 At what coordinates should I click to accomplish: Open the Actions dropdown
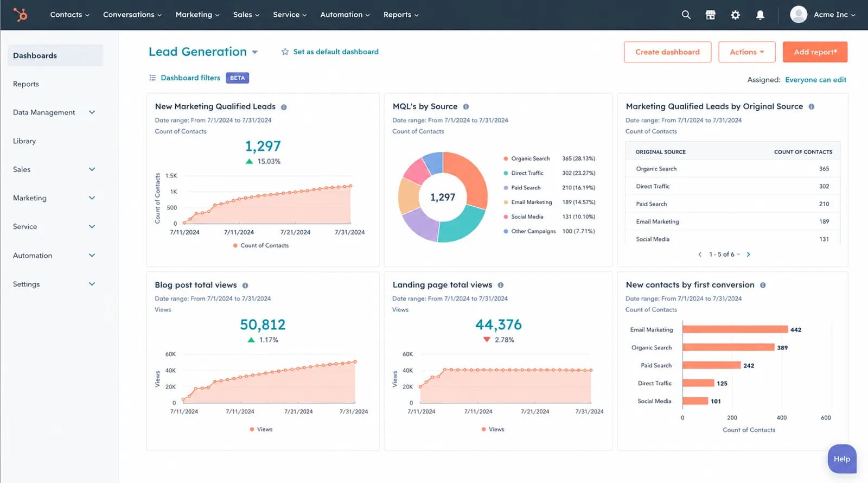point(746,52)
